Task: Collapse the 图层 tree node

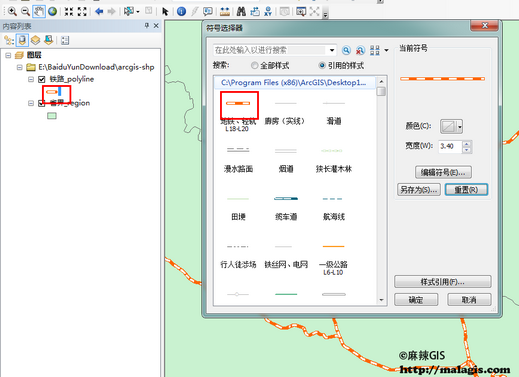Action: click(x=8, y=55)
